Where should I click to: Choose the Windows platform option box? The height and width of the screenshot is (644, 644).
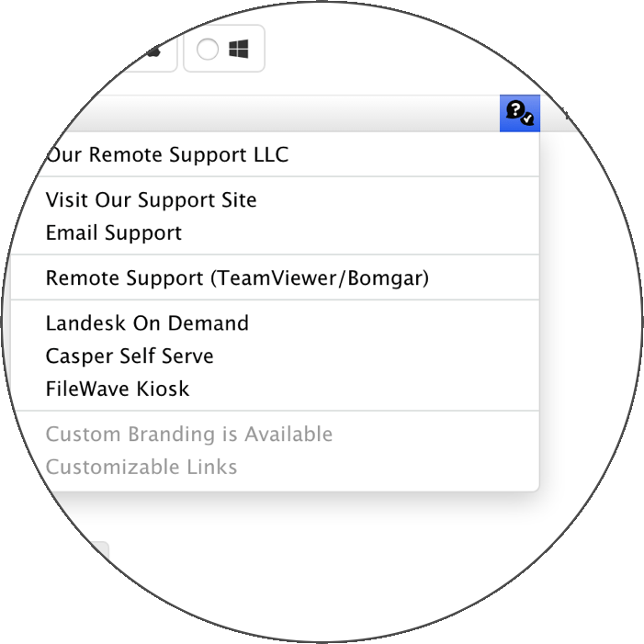click(224, 49)
